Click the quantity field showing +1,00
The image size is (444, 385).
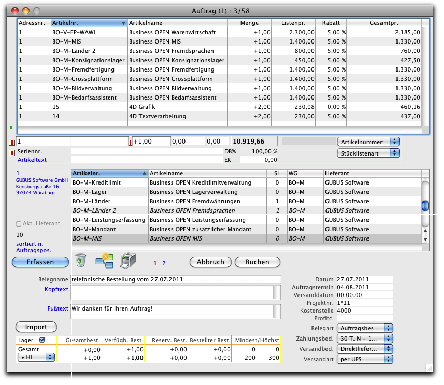(151, 142)
